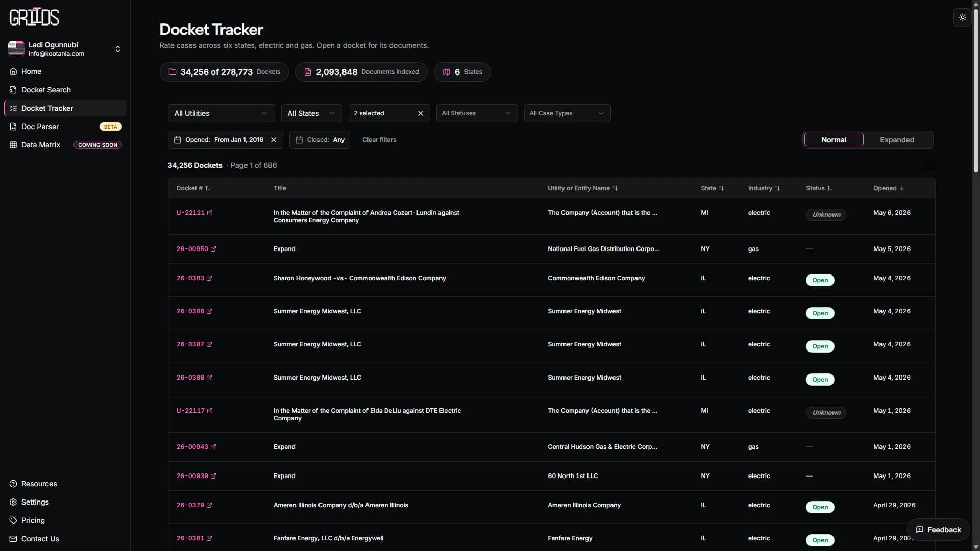Open Doc Parser beta page
This screenshot has width=980, height=551.
point(65,127)
